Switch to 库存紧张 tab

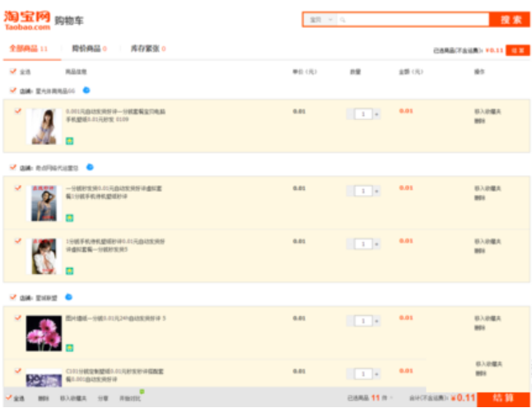click(148, 49)
